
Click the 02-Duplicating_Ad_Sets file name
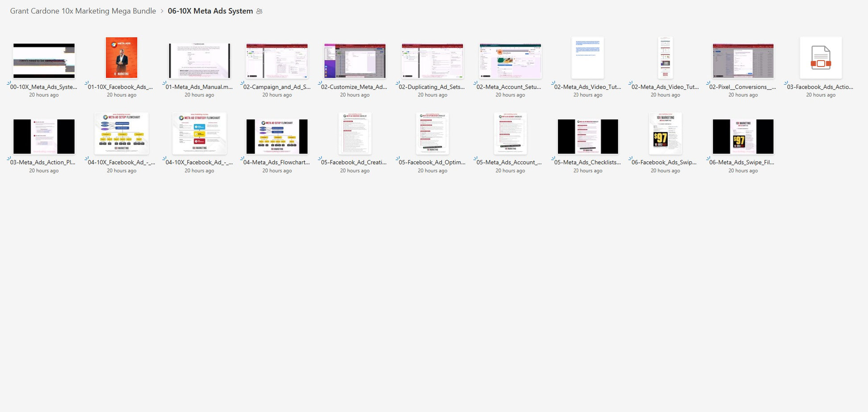(x=432, y=87)
